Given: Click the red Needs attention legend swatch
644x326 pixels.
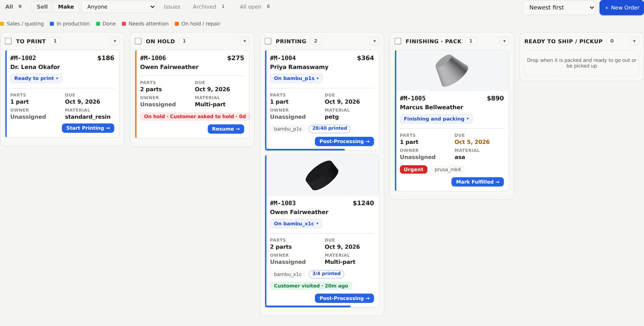Looking at the screenshot, I should click(x=124, y=24).
